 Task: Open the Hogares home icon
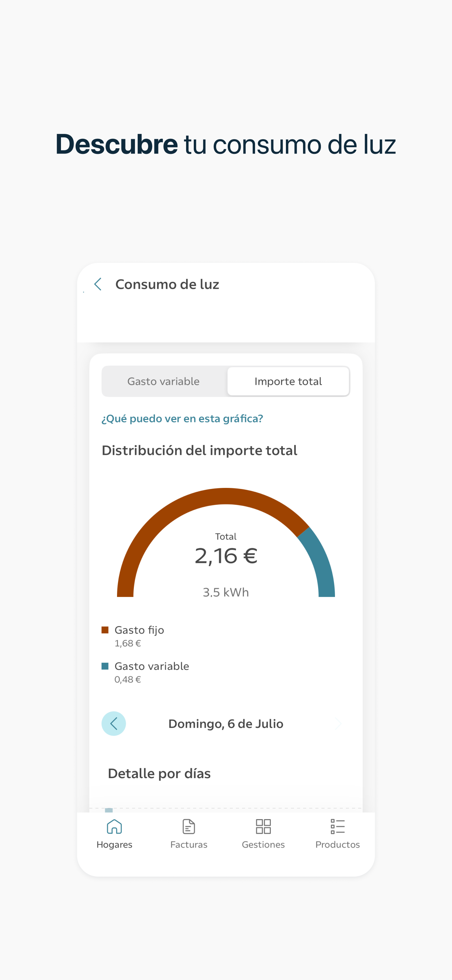point(114,826)
